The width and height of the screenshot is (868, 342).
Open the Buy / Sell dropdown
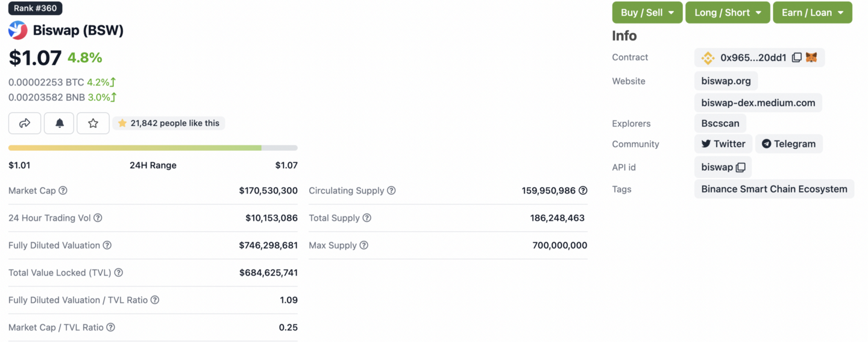point(647,13)
